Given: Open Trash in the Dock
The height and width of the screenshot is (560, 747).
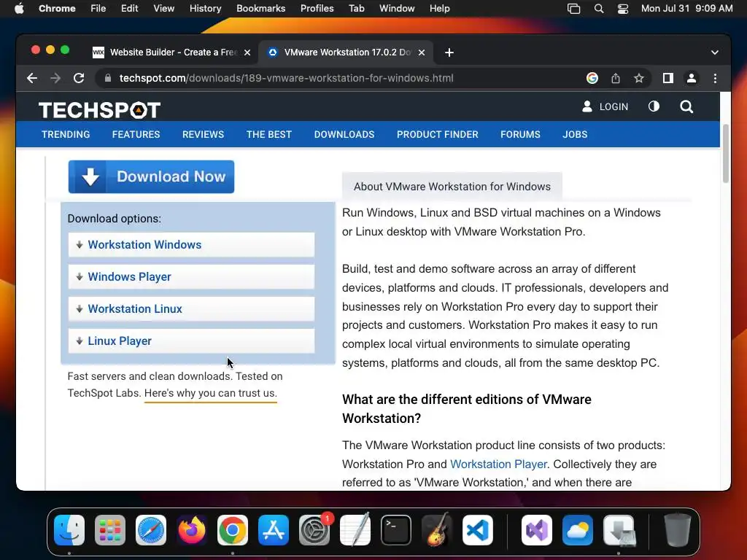Looking at the screenshot, I should tap(677, 530).
